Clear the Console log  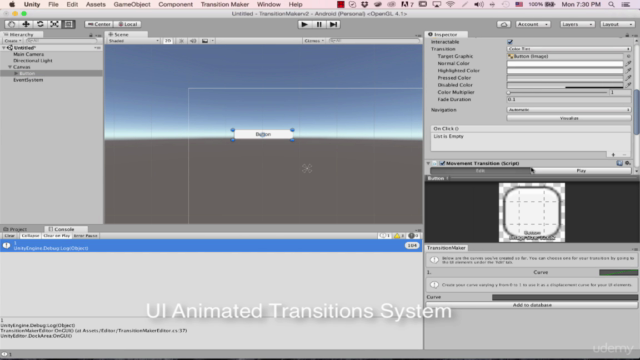(x=9, y=236)
